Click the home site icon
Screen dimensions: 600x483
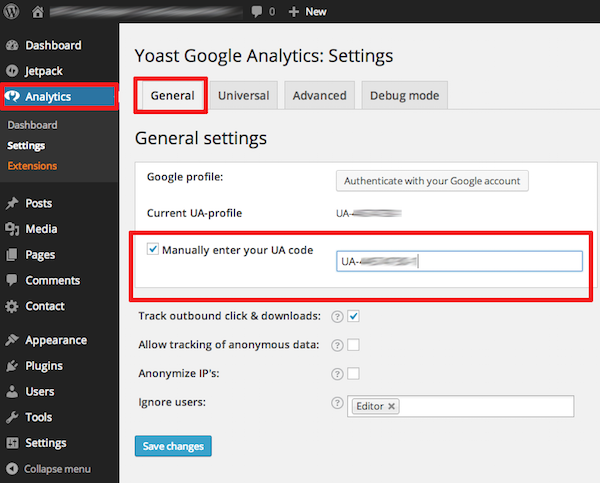(x=38, y=11)
